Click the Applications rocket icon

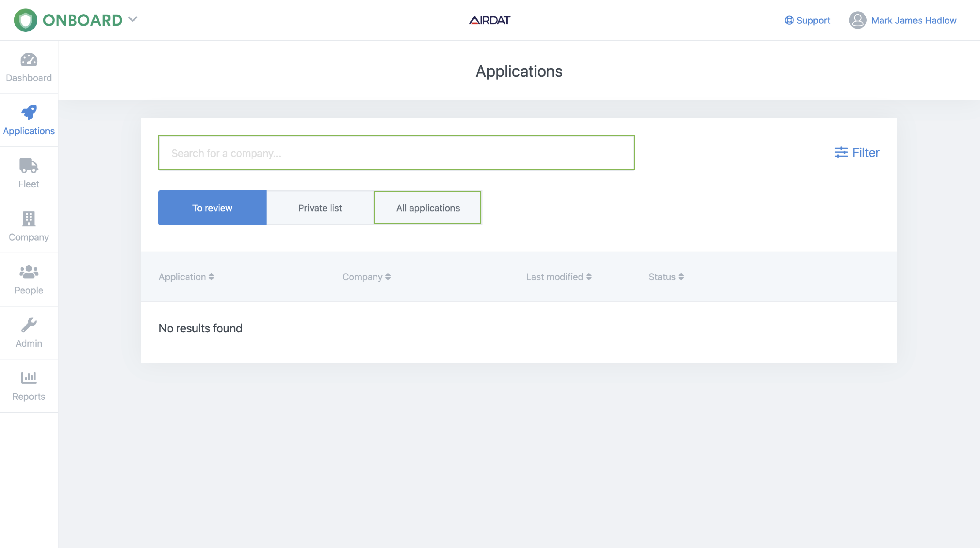point(28,112)
